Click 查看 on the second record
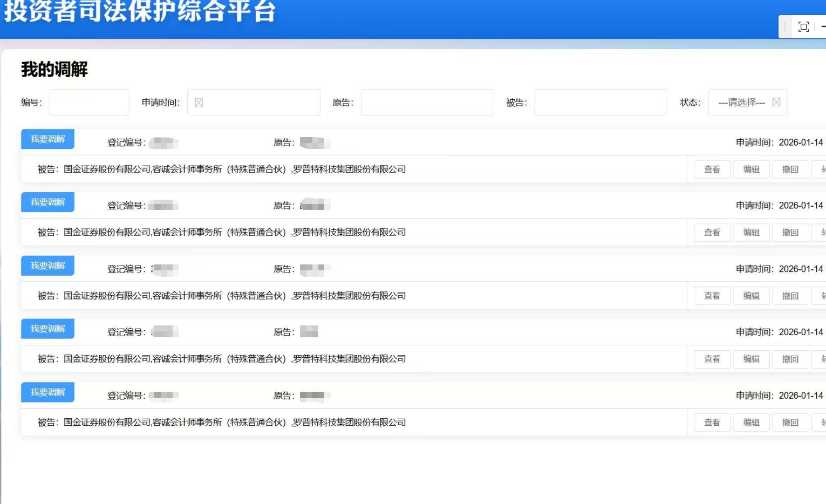The image size is (826, 504). (x=712, y=232)
